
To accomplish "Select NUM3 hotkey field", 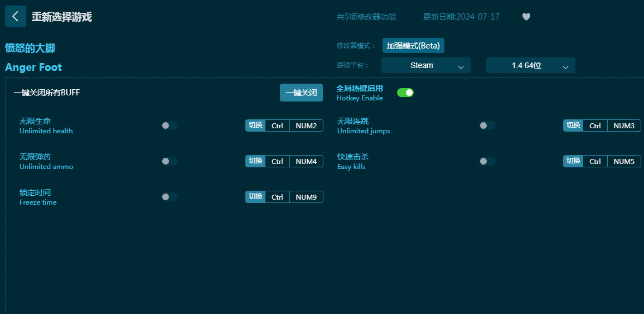I will tap(624, 125).
